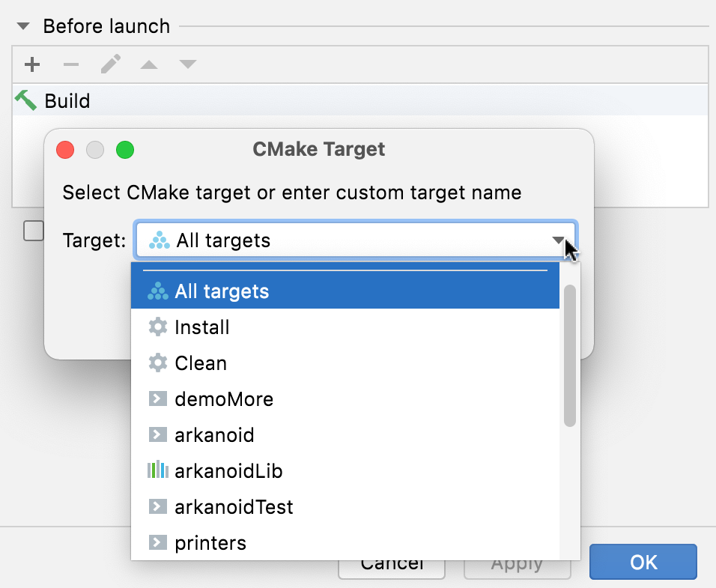Click the move-down arrow icon
716x588 pixels.
click(187, 64)
